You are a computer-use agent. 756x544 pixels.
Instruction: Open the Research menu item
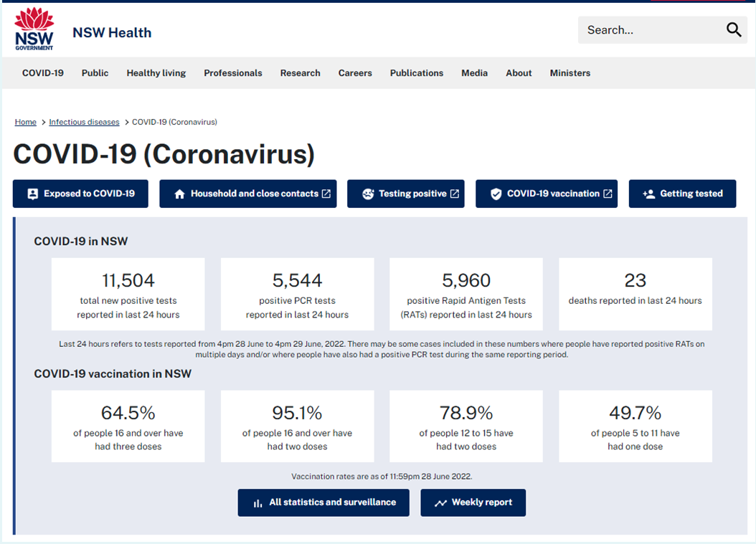[x=301, y=73]
